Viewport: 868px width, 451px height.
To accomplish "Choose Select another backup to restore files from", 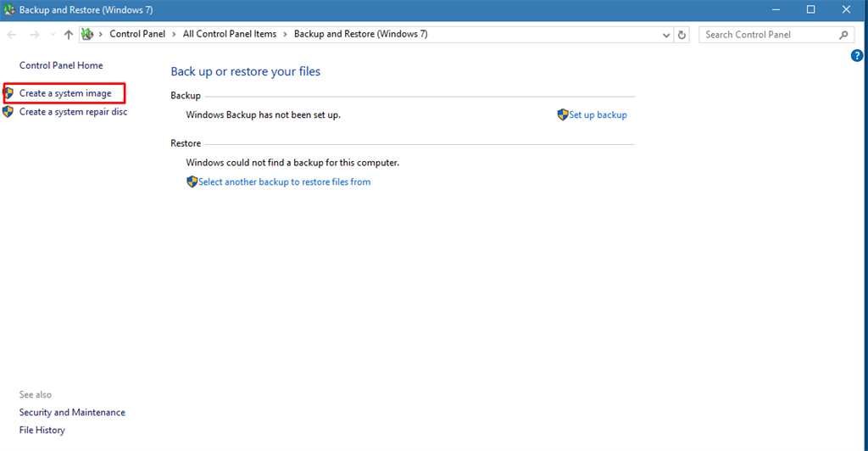I will 285,181.
